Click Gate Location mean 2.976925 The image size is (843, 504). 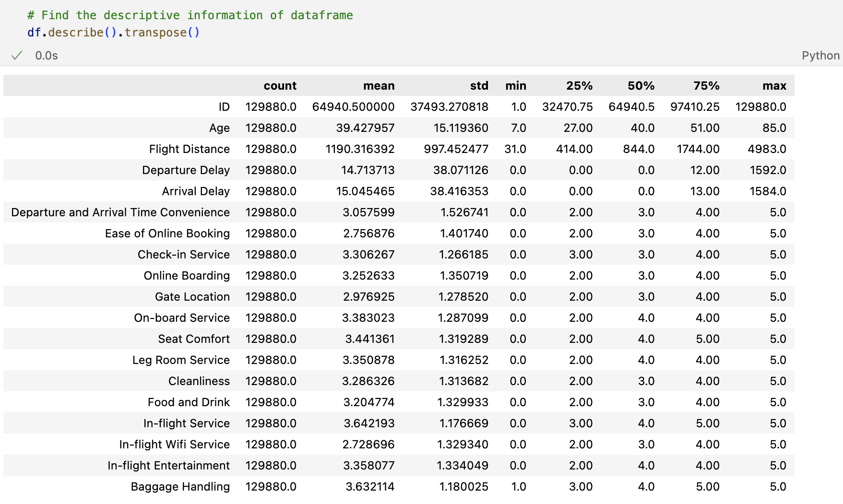coord(368,297)
